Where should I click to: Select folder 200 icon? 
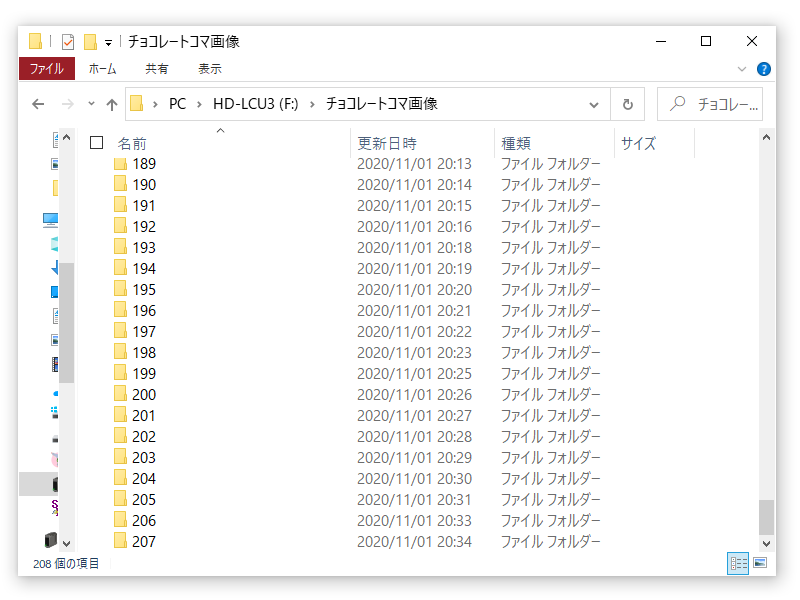coord(120,393)
